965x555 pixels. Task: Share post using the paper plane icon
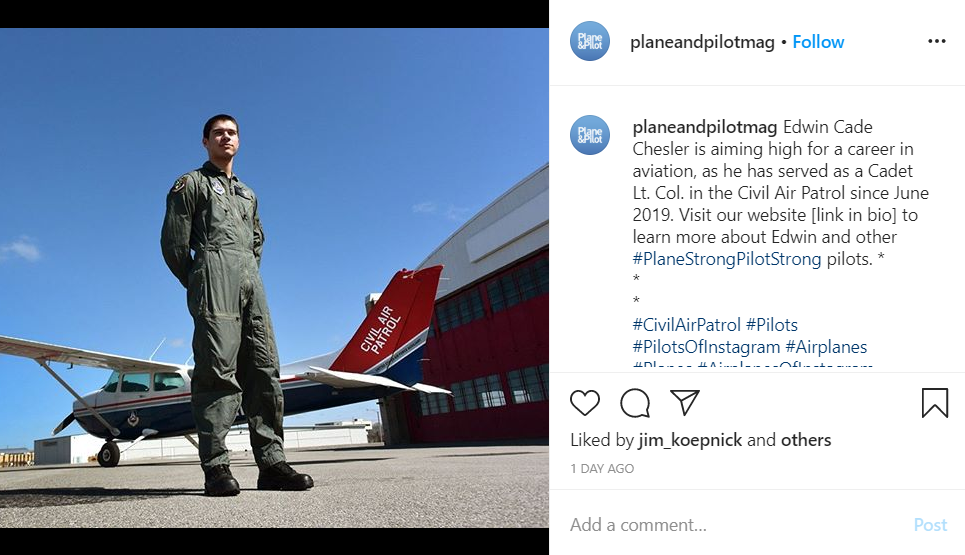(684, 402)
